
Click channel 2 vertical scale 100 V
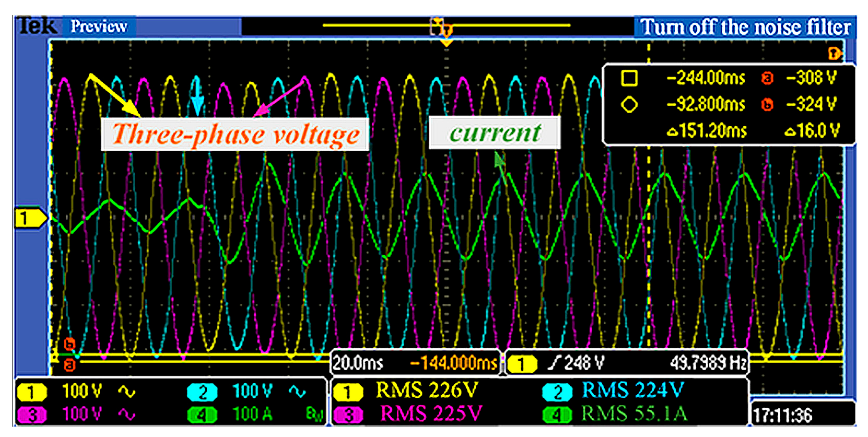coord(252,392)
